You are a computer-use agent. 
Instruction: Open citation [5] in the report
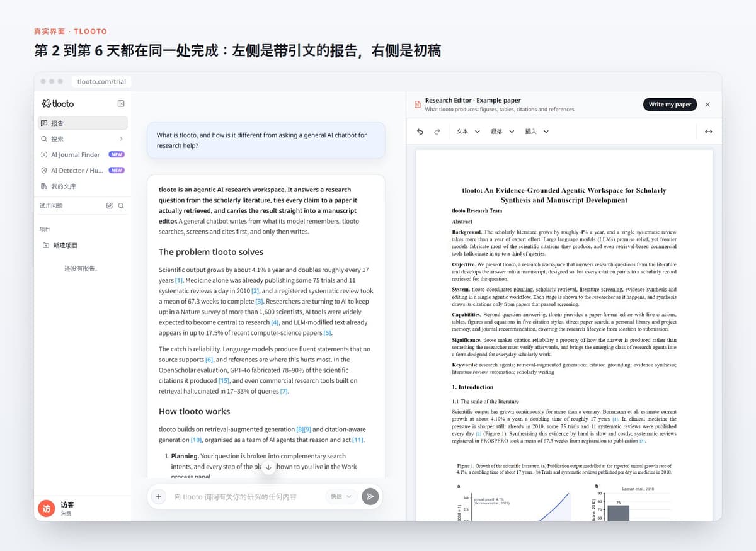(327, 333)
